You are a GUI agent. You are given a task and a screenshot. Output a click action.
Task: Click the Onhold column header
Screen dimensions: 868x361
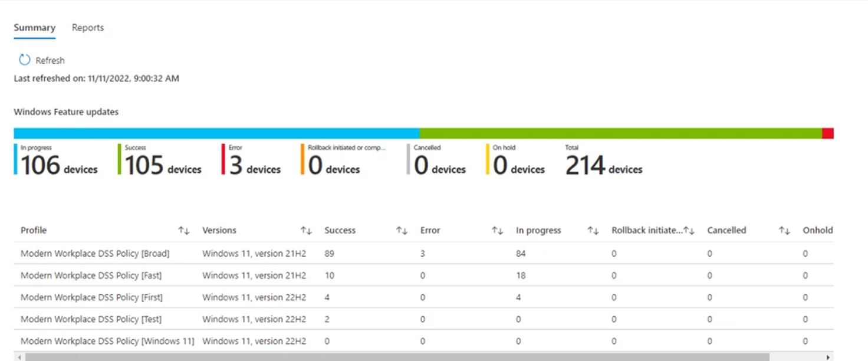pos(817,231)
